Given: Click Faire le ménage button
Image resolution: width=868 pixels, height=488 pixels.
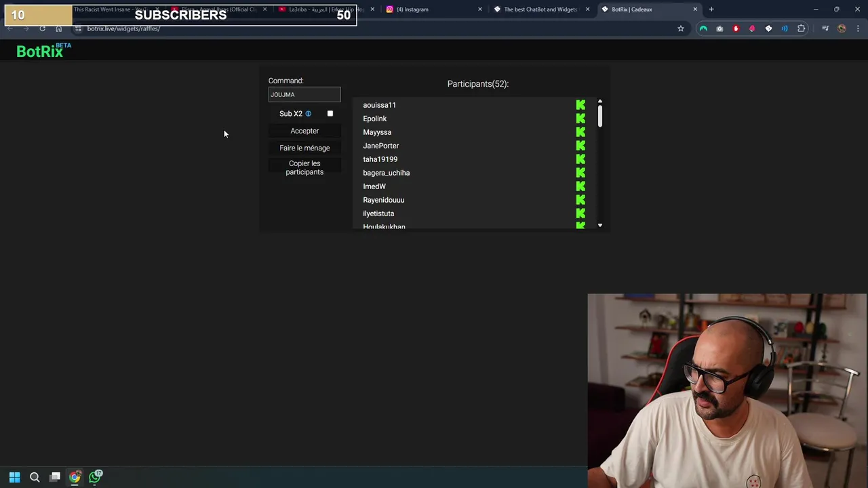Looking at the screenshot, I should coord(304,148).
